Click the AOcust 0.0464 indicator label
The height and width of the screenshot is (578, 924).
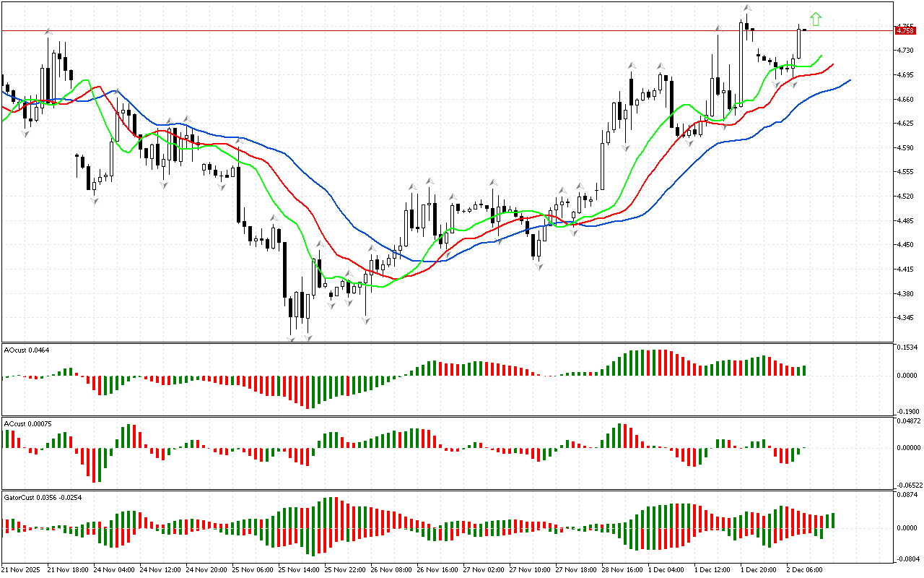27,350
